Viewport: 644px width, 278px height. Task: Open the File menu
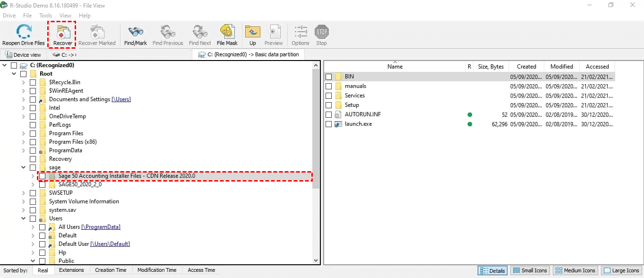(27, 16)
